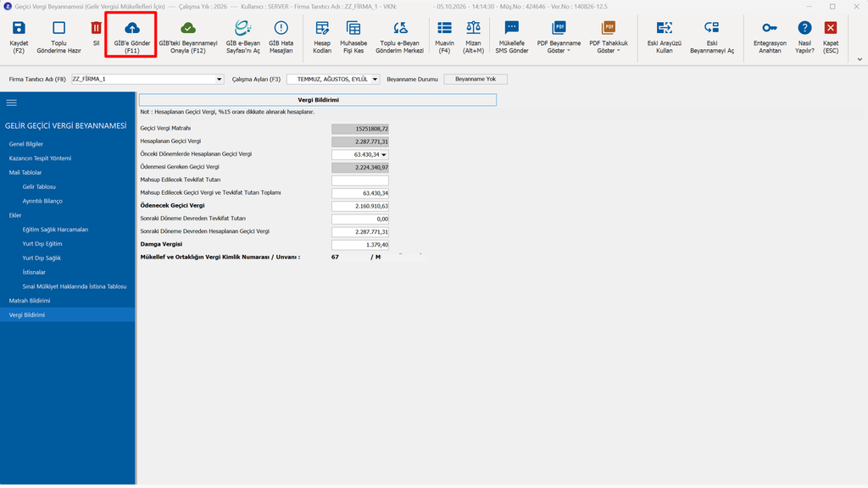Show GİB Hata Mesajları
Image resolution: width=868 pixels, height=488 pixels.
pyautogui.click(x=281, y=36)
